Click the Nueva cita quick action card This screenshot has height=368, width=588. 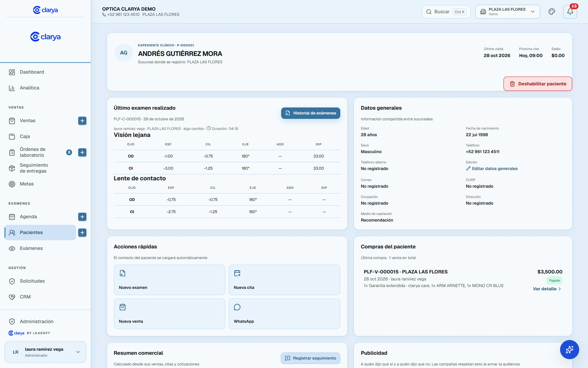[284, 280]
